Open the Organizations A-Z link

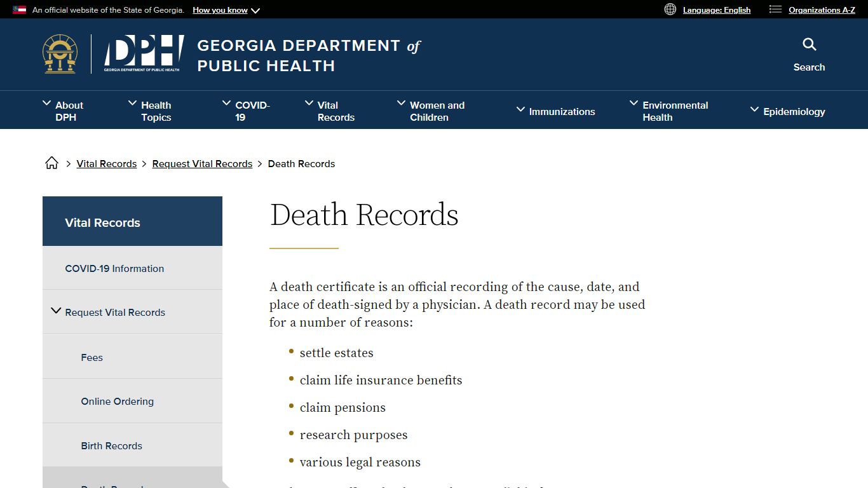822,10
